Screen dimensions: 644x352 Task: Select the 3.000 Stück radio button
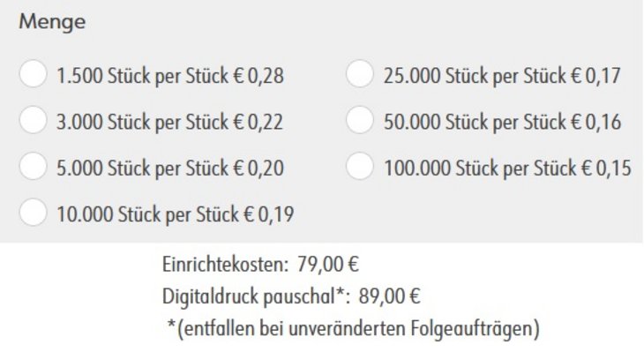(x=33, y=120)
